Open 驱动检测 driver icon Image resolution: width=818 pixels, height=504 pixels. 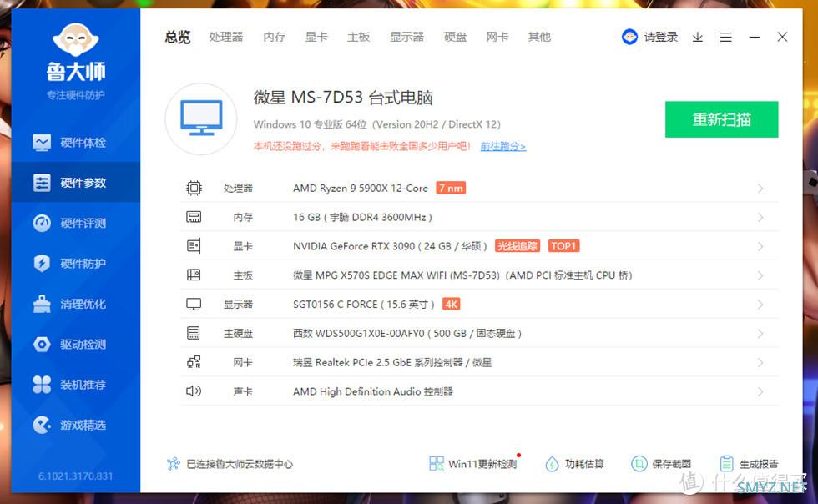click(42, 345)
